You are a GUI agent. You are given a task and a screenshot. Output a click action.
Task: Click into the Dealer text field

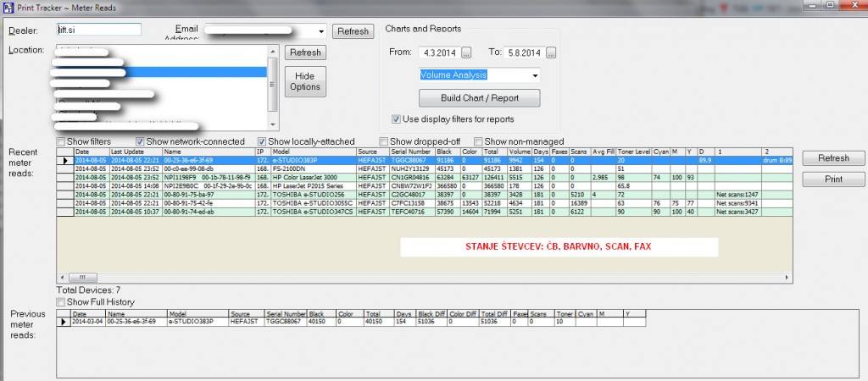click(x=97, y=29)
